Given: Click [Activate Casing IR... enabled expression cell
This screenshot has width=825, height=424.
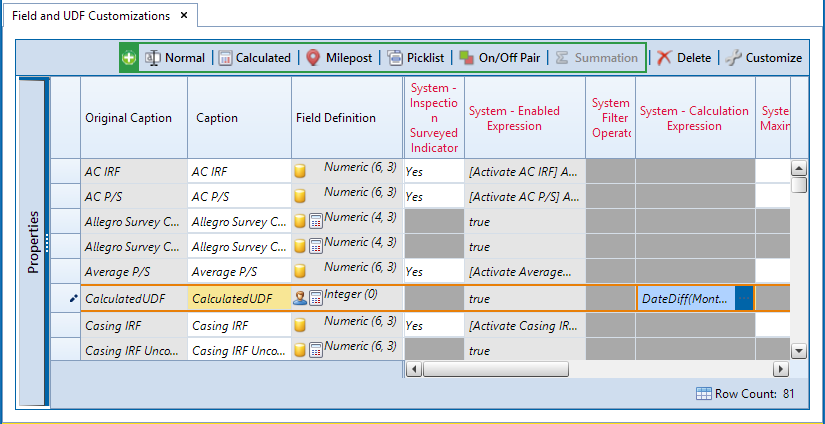Looking at the screenshot, I should (525, 325).
